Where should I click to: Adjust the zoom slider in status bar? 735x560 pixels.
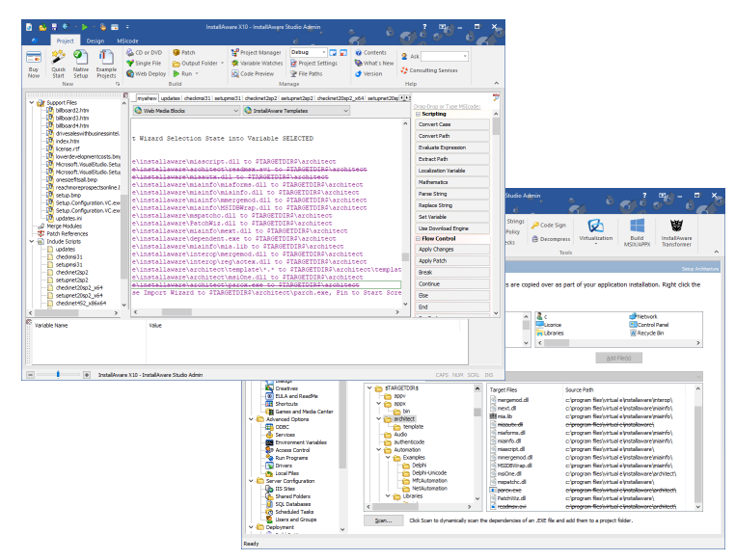[x=58, y=375]
